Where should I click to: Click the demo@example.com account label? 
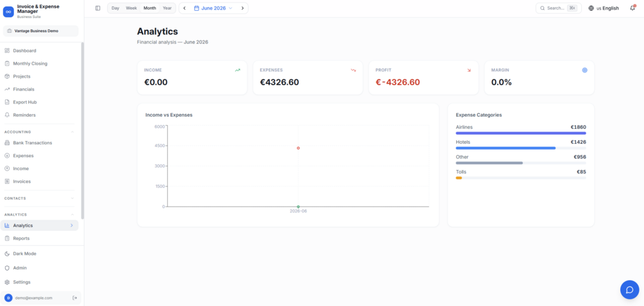34,298
